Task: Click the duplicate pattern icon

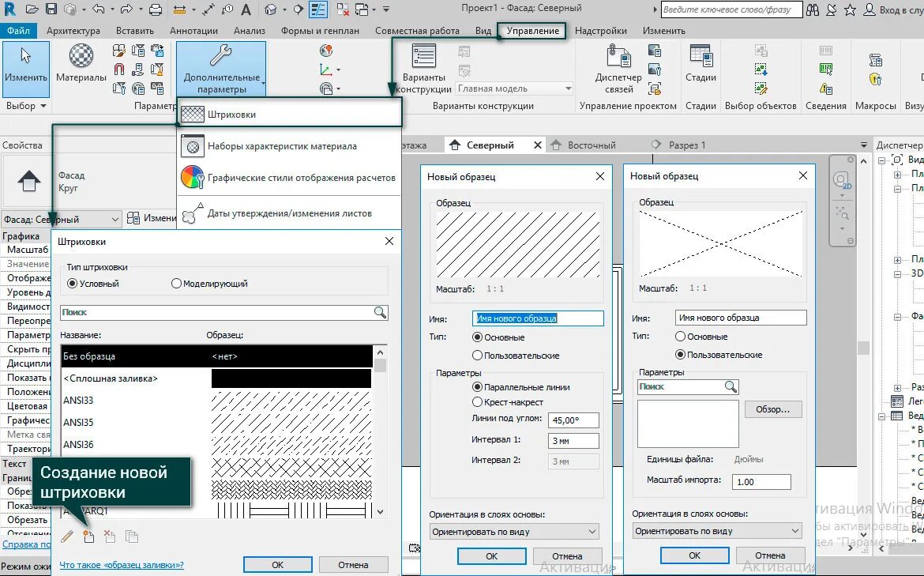Action: (x=132, y=536)
